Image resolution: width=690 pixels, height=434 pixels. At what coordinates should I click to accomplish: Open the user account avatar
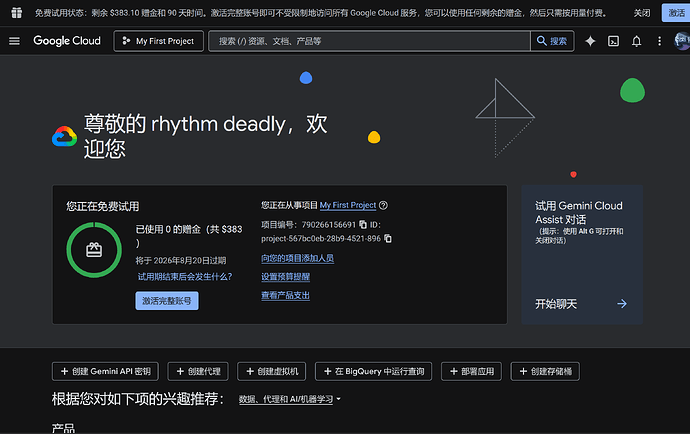(682, 40)
